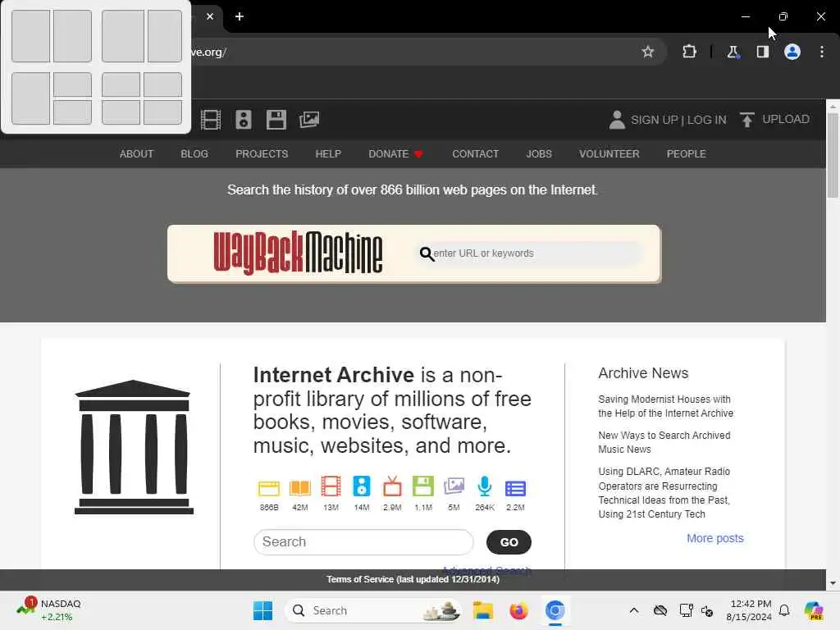Snap window to left half of two-column layout
840x630 pixels.
tap(30, 36)
